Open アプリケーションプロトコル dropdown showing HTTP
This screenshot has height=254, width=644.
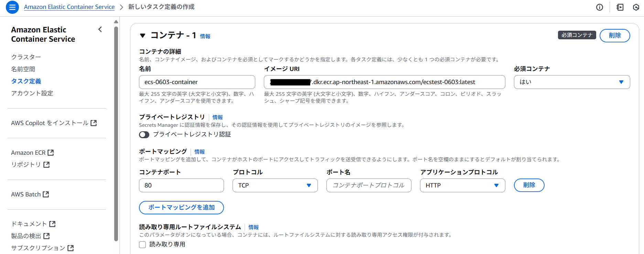coord(462,185)
